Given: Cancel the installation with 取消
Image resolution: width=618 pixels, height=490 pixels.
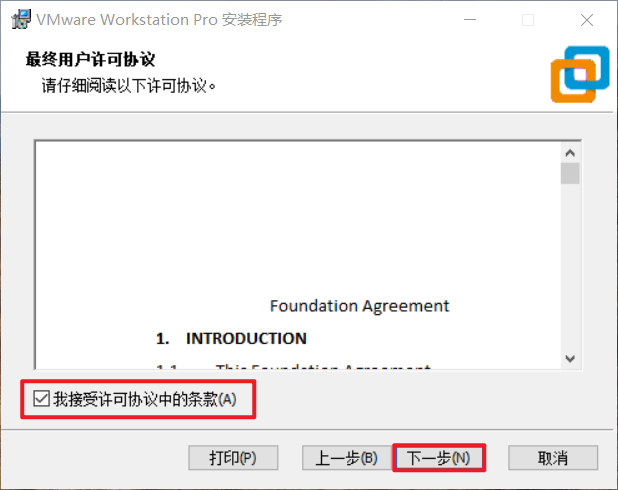Looking at the screenshot, I should (x=553, y=458).
